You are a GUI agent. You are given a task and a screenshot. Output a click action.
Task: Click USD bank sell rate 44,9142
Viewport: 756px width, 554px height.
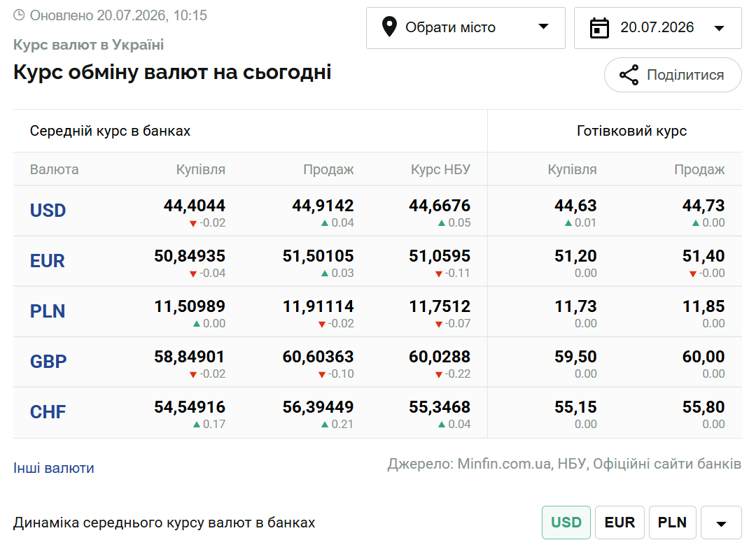323,206
